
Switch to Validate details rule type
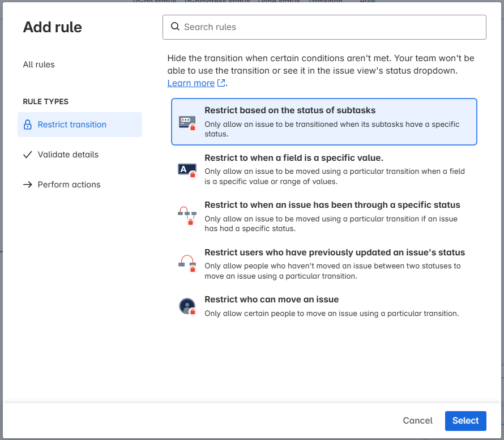(68, 155)
